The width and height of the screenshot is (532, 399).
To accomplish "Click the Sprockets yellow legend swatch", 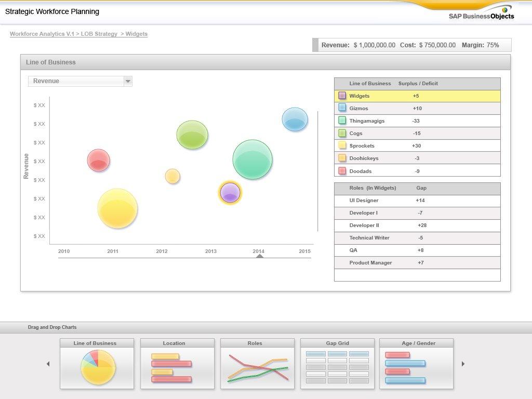I will [x=342, y=145].
